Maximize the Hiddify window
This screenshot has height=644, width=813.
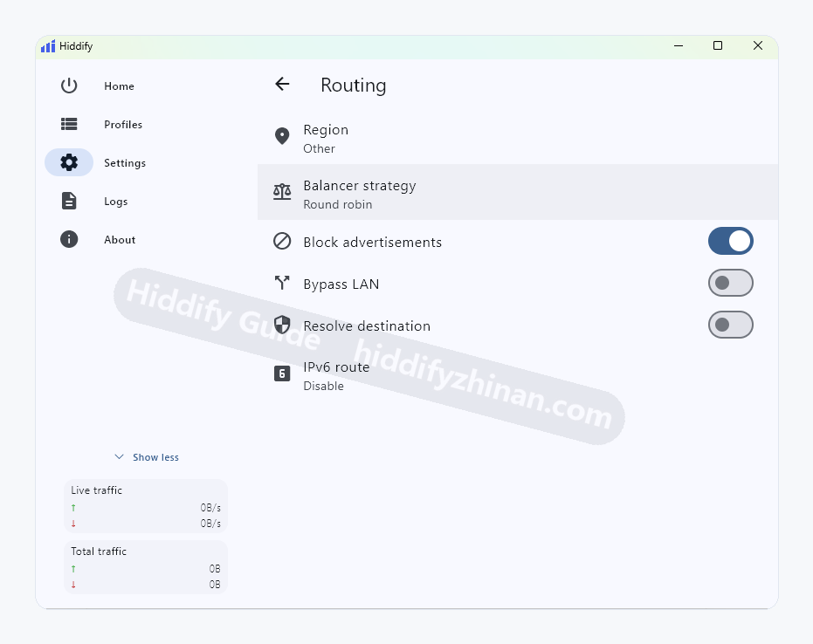pyautogui.click(x=718, y=45)
